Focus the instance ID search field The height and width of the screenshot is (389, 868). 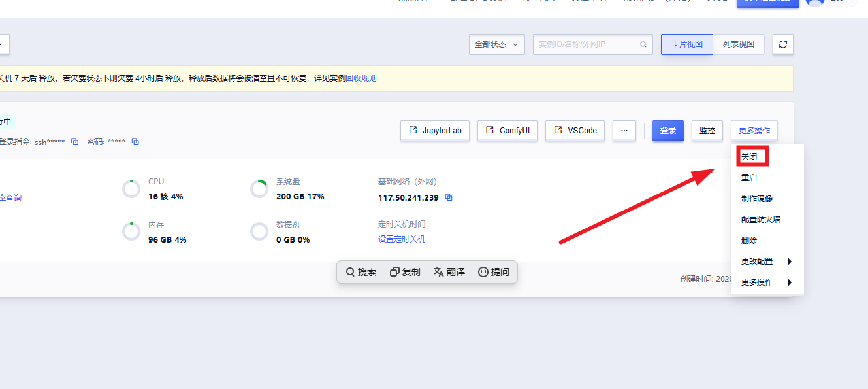click(x=586, y=44)
